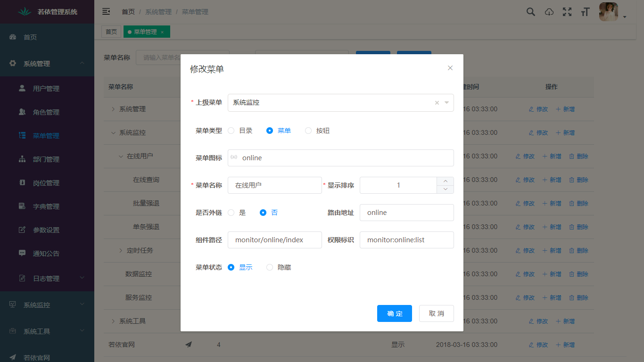644x362 pixels.
Task: Click the 批量强退 table row text
Action: click(x=146, y=203)
